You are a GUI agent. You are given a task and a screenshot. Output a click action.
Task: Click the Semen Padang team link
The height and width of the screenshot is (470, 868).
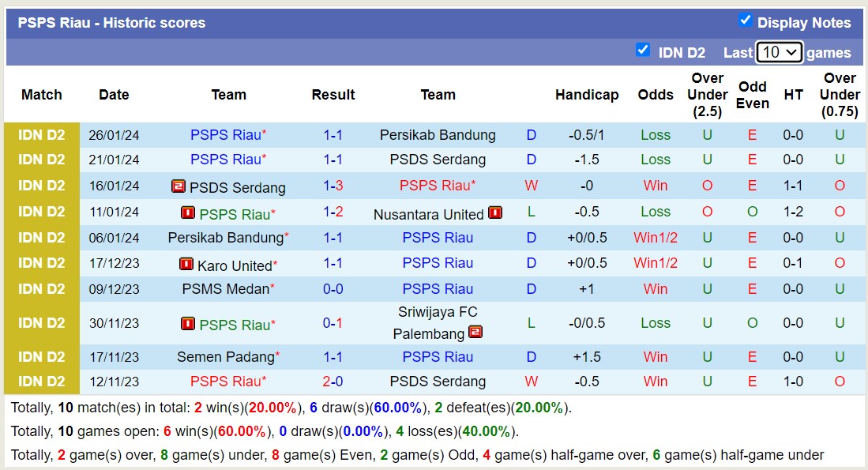225,357
